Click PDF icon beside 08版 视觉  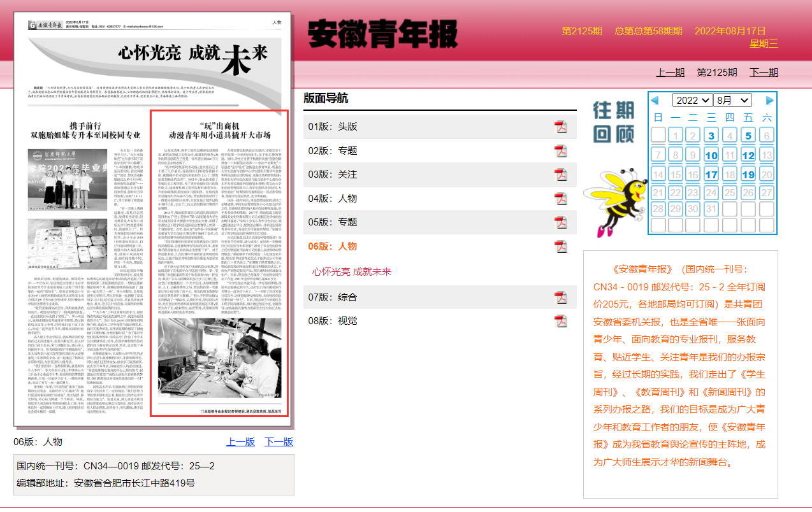click(560, 321)
